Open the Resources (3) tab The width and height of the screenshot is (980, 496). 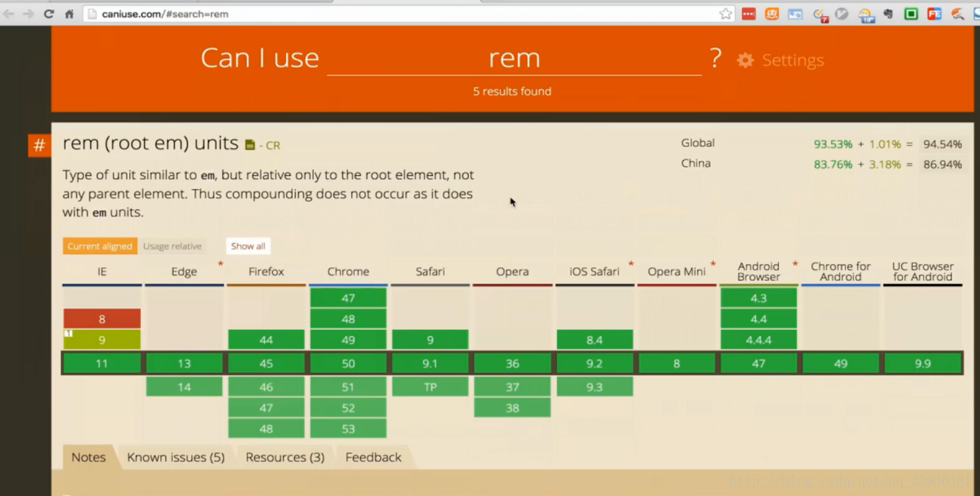(285, 457)
